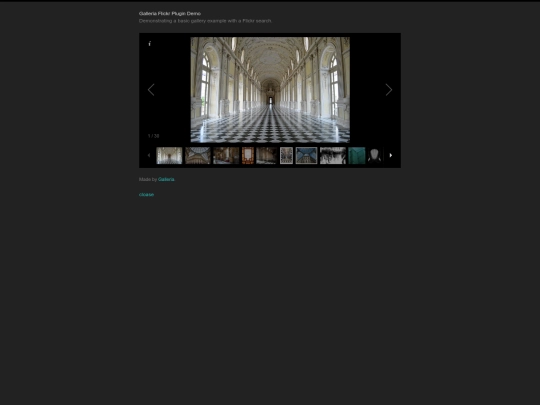Select the dark thumbnail with white shape
This screenshot has width=540, height=405.
pyautogui.click(x=375, y=155)
